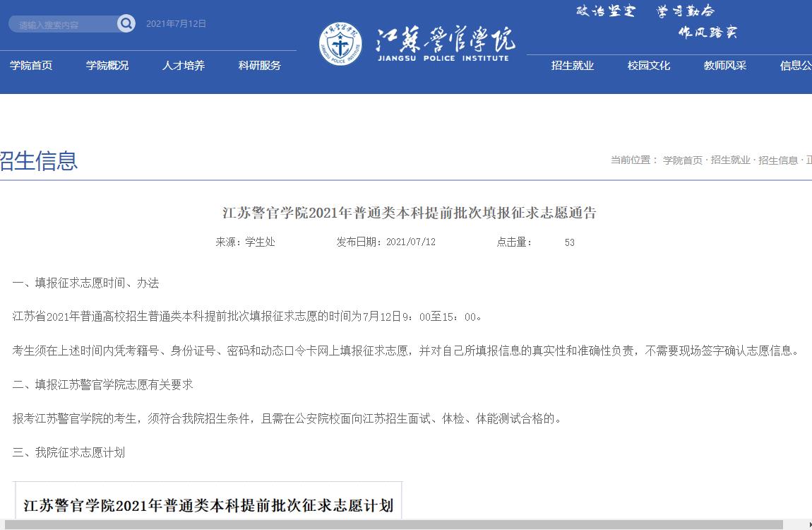Click the calligraphy 江苏警官学院 logo text
This screenshot has width=812, height=530.
(x=445, y=40)
